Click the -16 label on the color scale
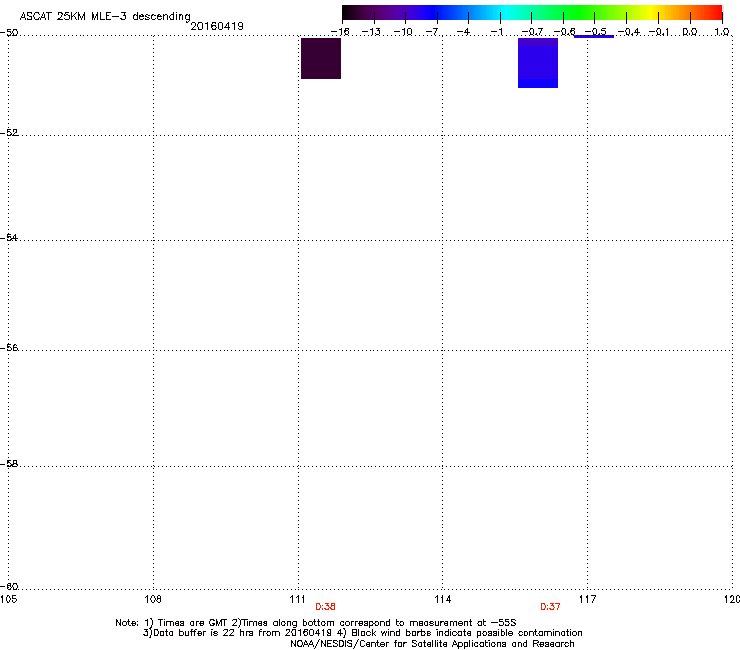 (x=340, y=32)
